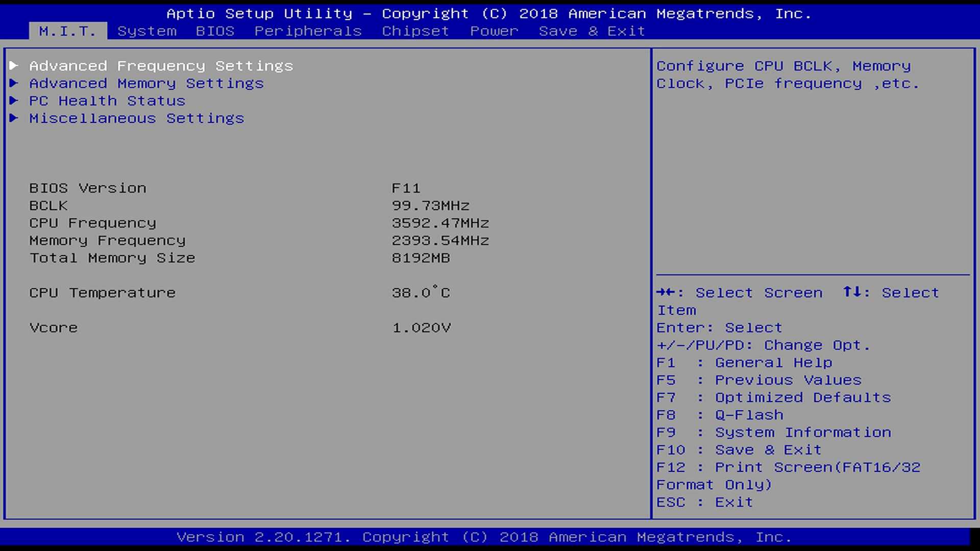The height and width of the screenshot is (551, 980).
Task: Select the CPU Frequency label
Action: pos(93,223)
